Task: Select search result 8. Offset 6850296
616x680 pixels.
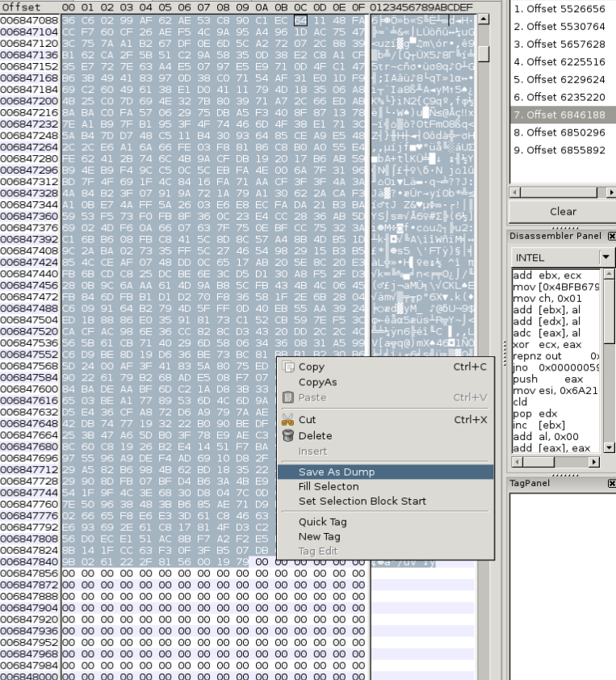Action: point(559,132)
